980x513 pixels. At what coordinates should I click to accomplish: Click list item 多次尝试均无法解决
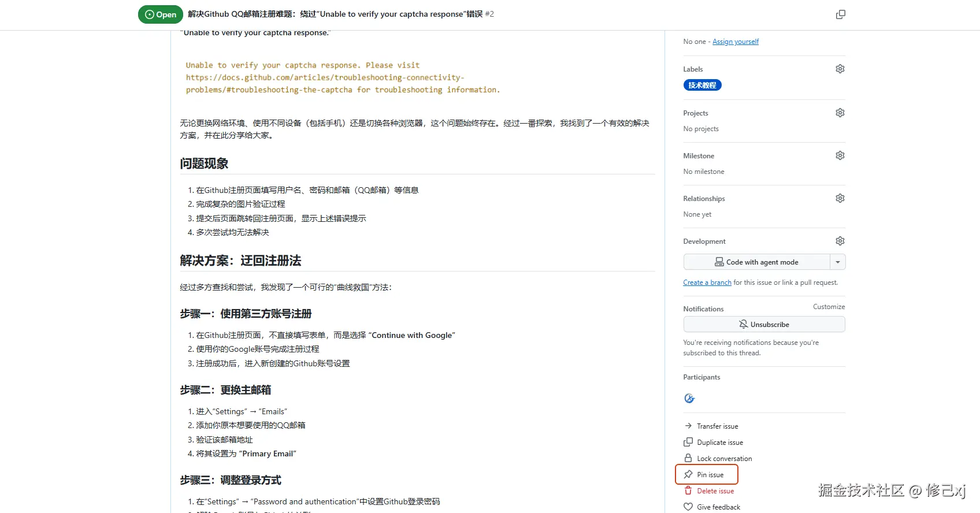[x=232, y=232]
